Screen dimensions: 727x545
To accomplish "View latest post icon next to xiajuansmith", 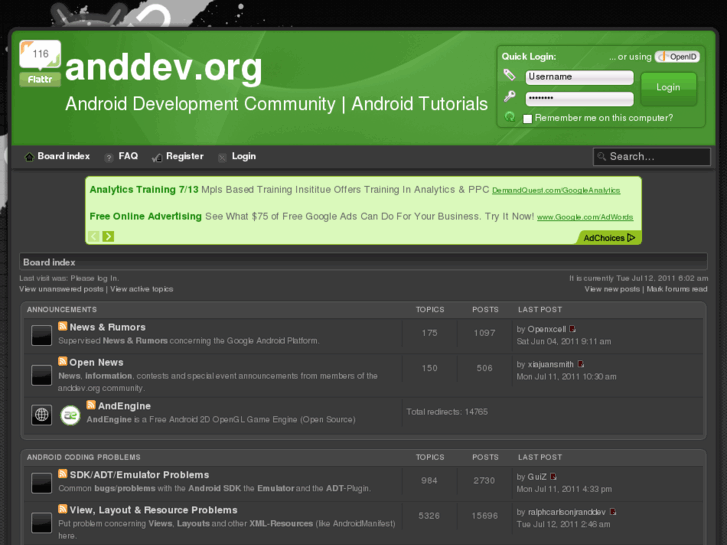I will [x=581, y=364].
